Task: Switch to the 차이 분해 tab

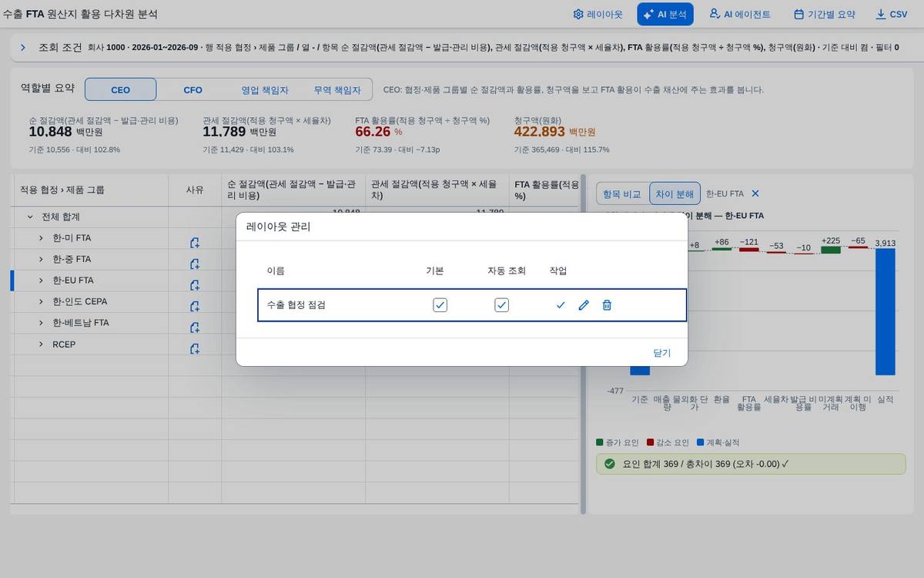Action: [x=675, y=194]
